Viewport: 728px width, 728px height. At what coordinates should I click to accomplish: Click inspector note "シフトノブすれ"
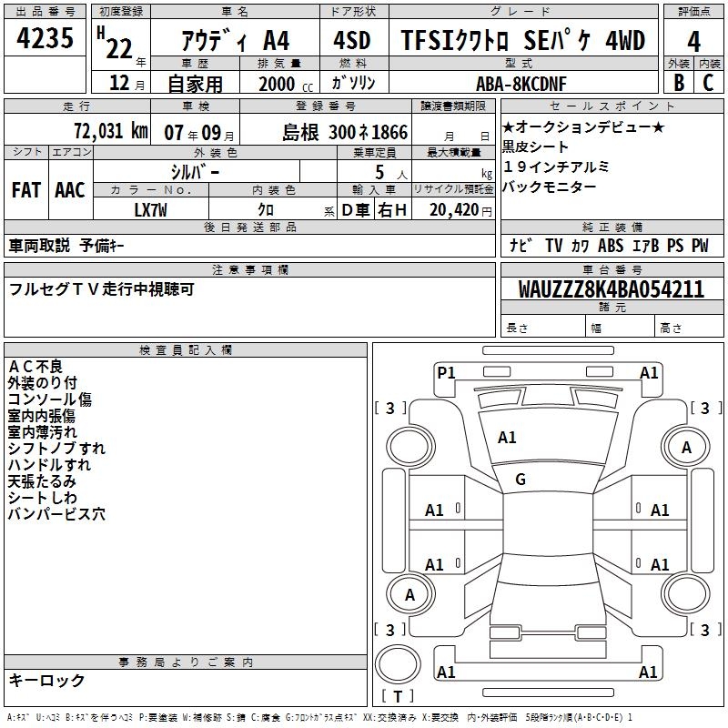coord(56,448)
